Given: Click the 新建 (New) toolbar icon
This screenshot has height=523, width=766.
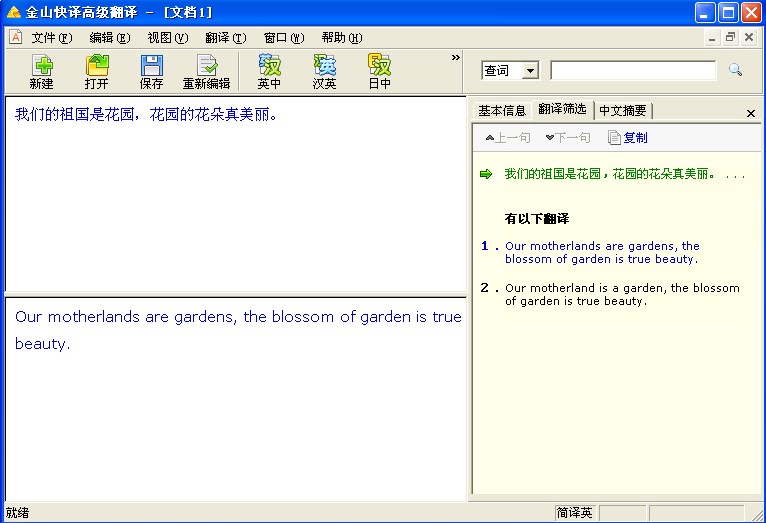Looking at the screenshot, I should click(41, 72).
